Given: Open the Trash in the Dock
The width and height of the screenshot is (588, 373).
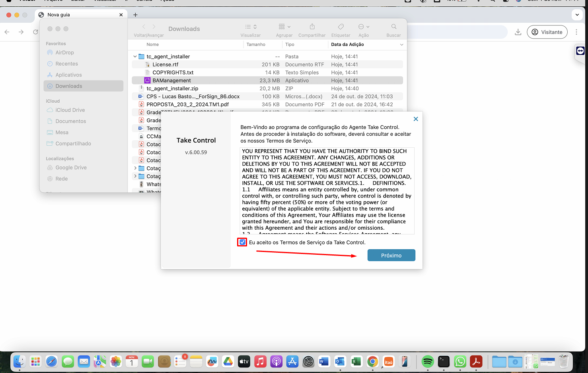Looking at the screenshot, I should tap(564, 361).
